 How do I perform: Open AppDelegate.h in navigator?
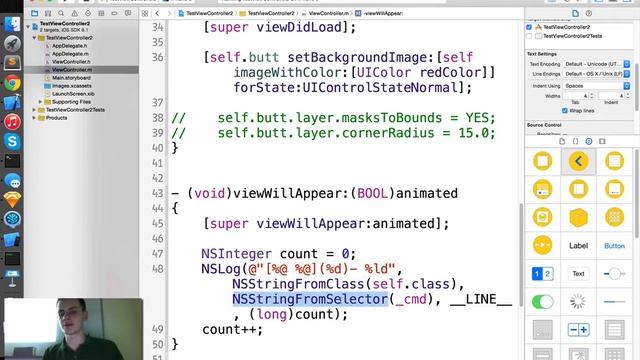point(69,46)
